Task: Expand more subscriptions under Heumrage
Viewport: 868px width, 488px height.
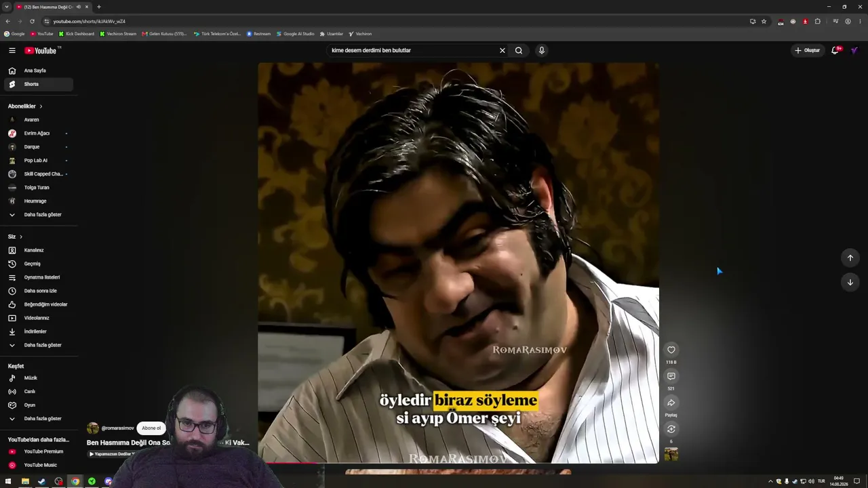Action: click(x=39, y=215)
